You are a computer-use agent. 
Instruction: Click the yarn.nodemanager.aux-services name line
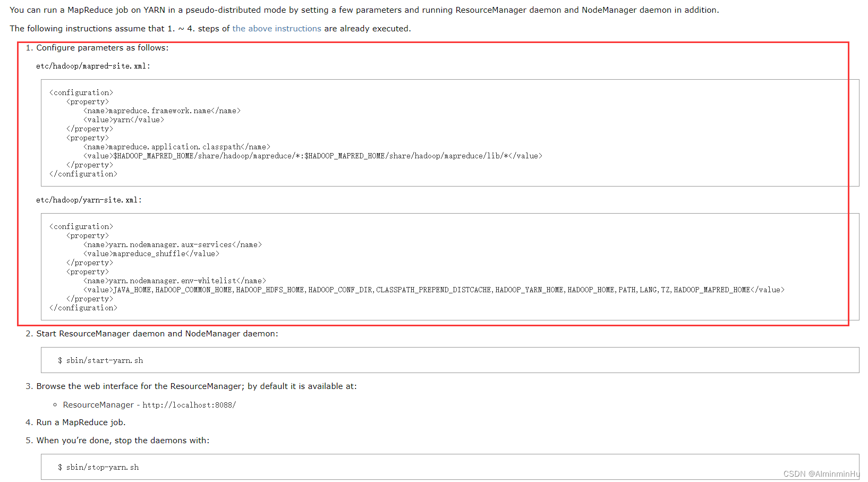pos(173,245)
